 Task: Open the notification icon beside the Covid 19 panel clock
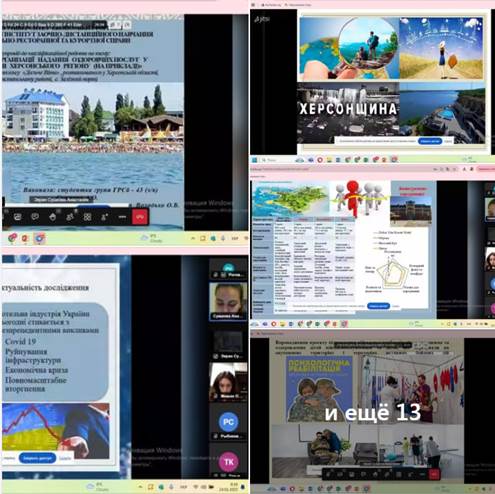[243, 487]
